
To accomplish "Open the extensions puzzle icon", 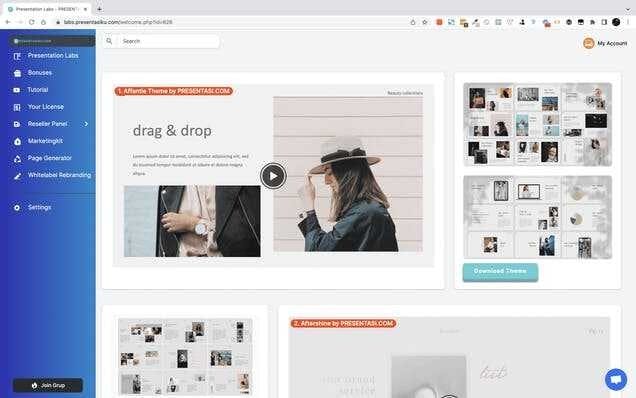I will (592, 22).
